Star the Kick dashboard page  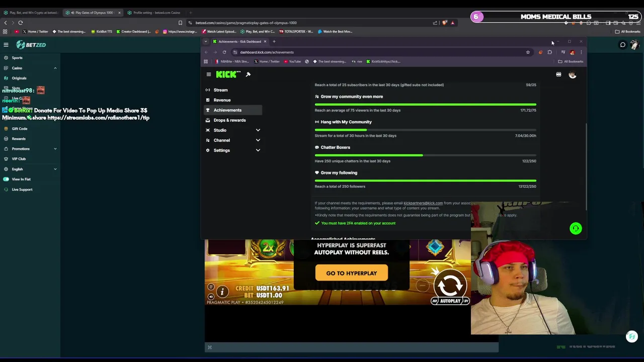(528, 52)
